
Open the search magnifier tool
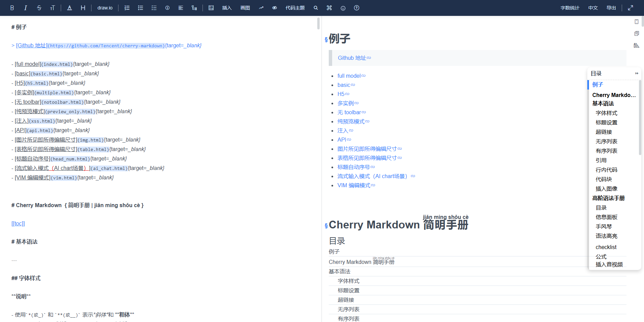(316, 8)
